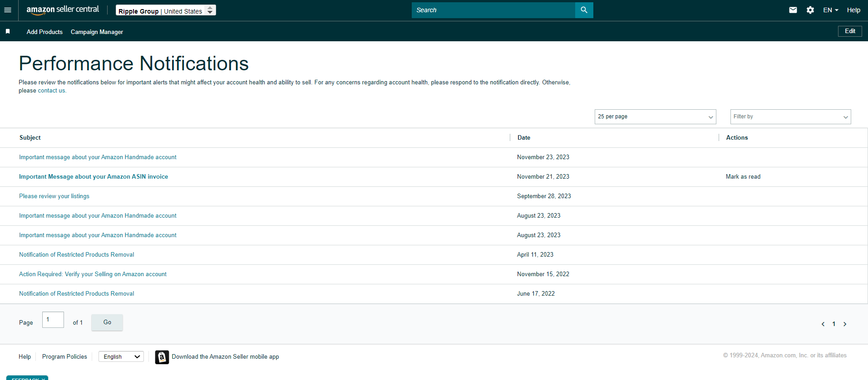
Task: Click Help in the top bar
Action: (853, 10)
